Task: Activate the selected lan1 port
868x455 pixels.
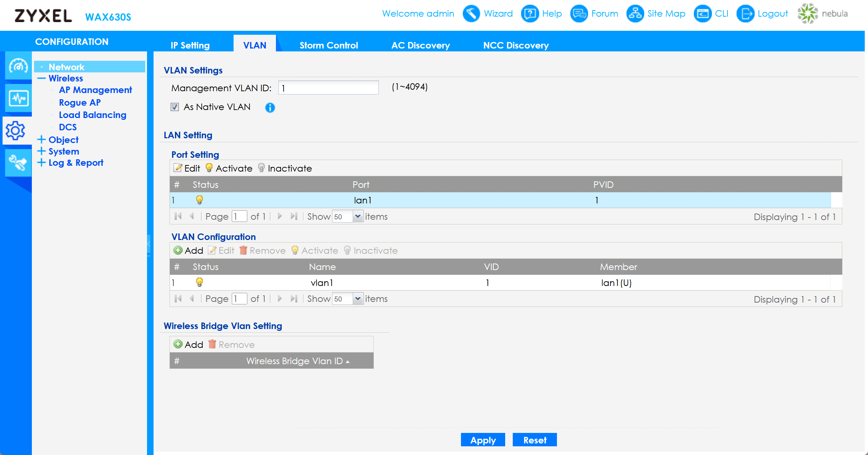Action: pos(229,168)
